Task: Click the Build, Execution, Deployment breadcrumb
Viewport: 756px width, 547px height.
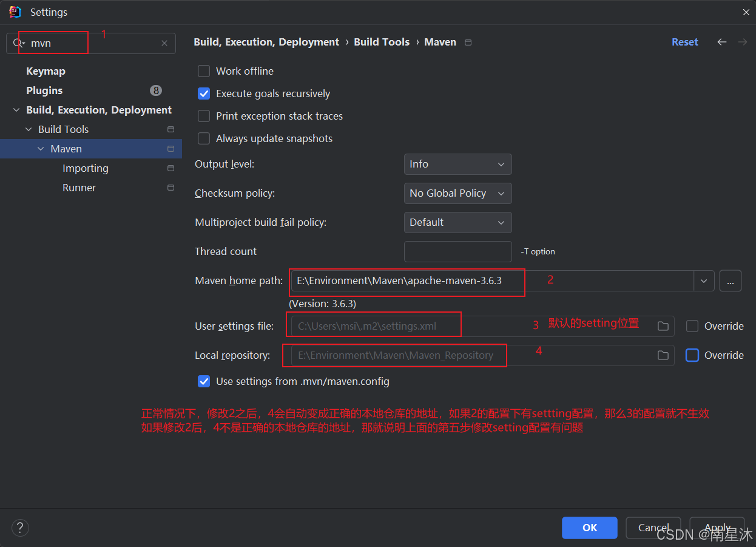Action: click(x=266, y=42)
